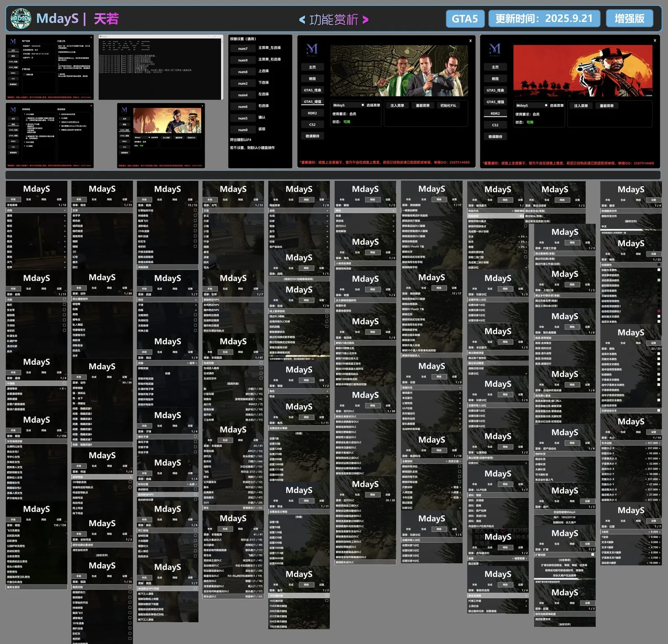668x644 pixels.
Task: Close the large GTA5 launcher window with the X
Action: click(x=471, y=41)
